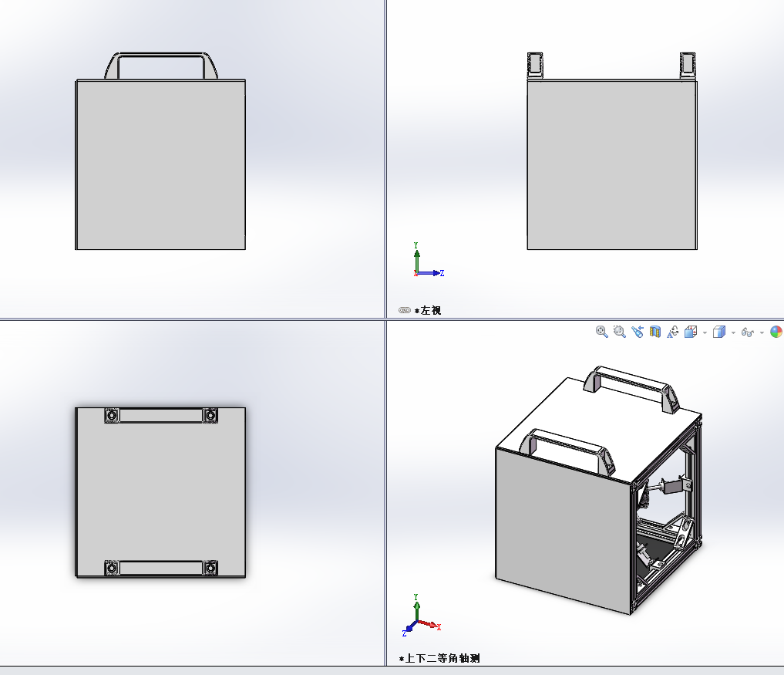Toggle the view link chain icon
The image size is (784, 675).
pyautogui.click(x=405, y=310)
